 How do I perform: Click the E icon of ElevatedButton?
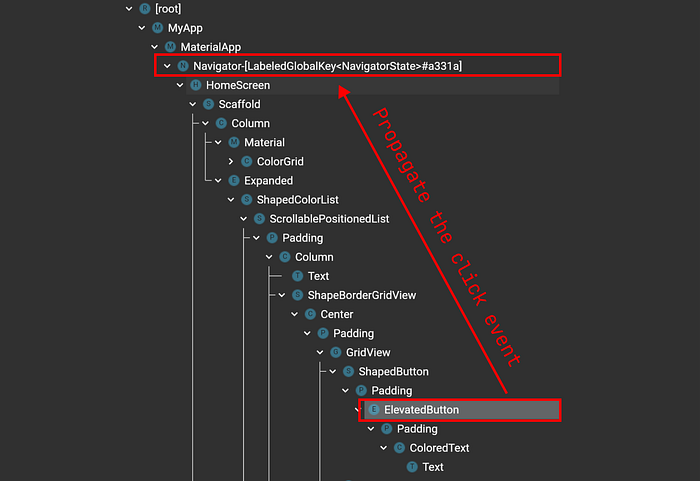(x=374, y=410)
